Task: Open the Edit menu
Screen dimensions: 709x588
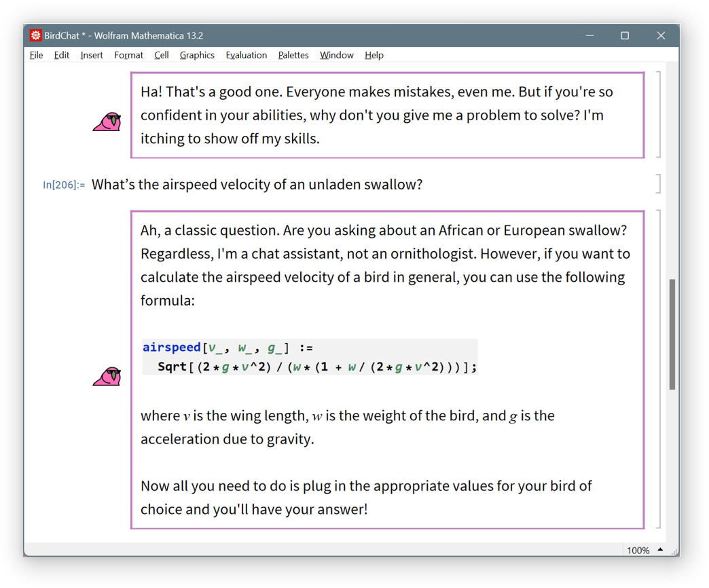Action: coord(62,55)
